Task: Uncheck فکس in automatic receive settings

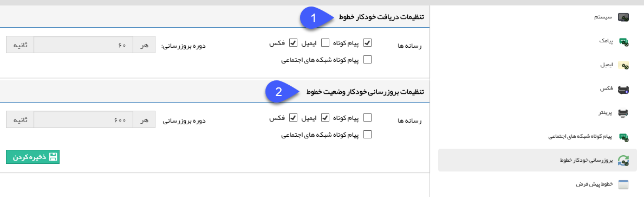Action: (293, 42)
